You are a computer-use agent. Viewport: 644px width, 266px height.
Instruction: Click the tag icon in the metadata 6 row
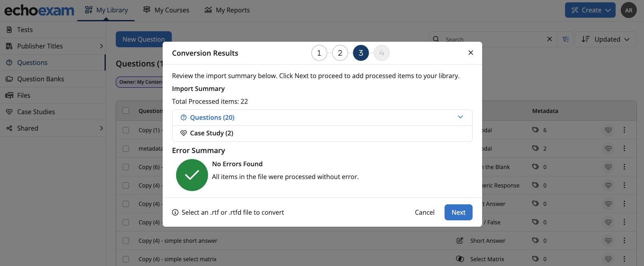tap(535, 130)
